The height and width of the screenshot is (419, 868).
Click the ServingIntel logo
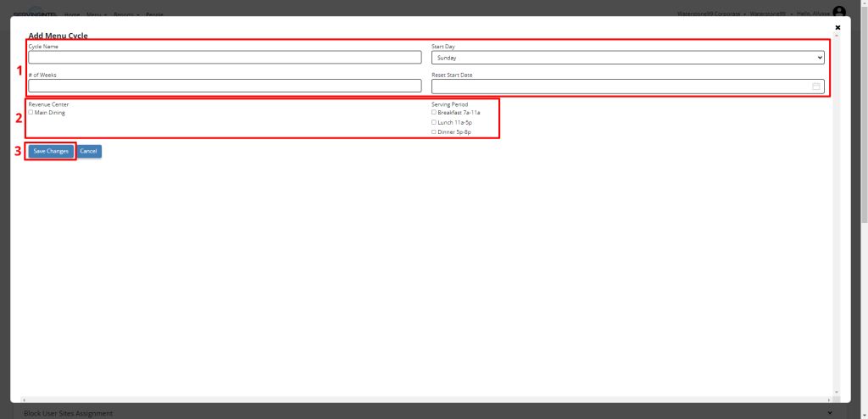[34, 14]
